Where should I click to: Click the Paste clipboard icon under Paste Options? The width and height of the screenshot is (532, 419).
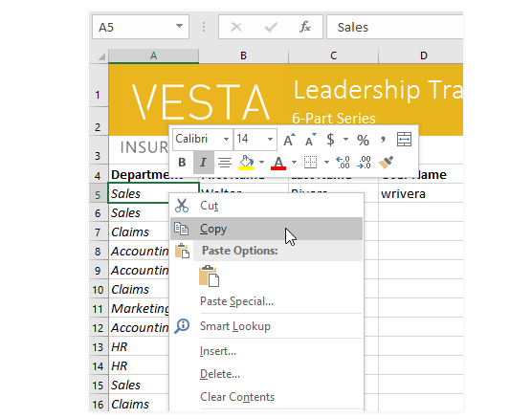click(209, 276)
